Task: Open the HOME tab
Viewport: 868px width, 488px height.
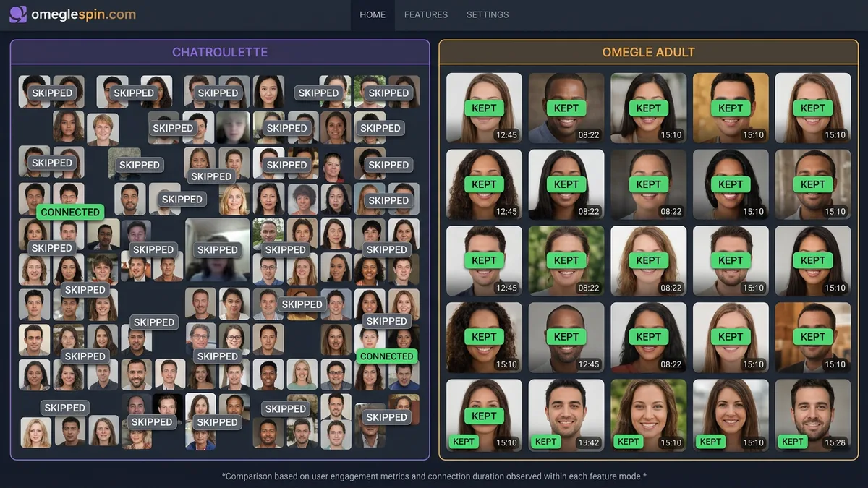Action: coord(373,14)
